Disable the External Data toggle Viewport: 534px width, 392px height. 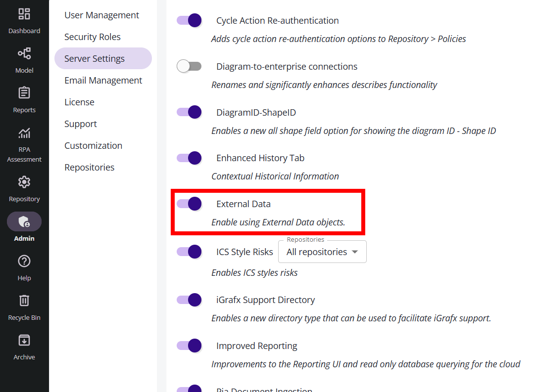189,204
